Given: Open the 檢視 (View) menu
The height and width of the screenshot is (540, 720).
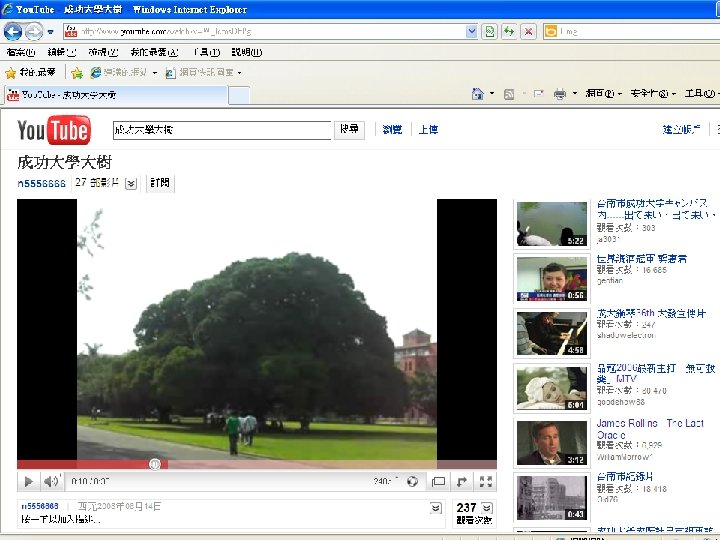Looking at the screenshot, I should click(x=103, y=52).
